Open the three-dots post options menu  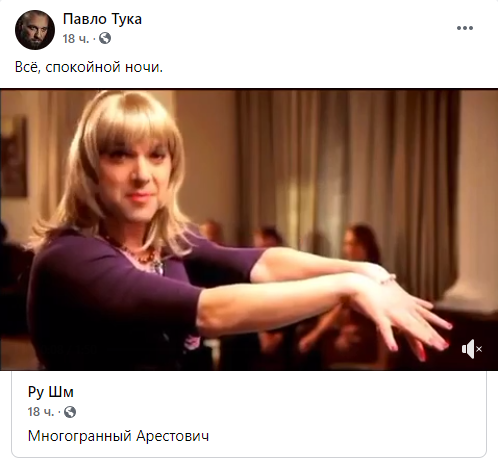(x=465, y=28)
